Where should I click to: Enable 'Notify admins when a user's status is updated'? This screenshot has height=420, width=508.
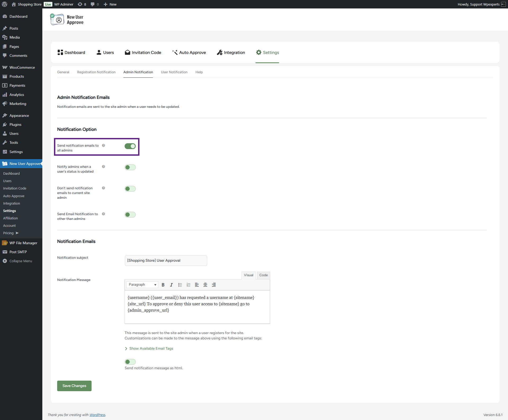click(x=130, y=167)
